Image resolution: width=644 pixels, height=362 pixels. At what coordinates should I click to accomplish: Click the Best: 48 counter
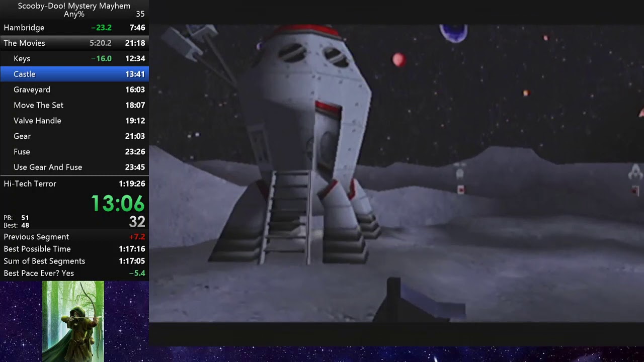point(16,225)
